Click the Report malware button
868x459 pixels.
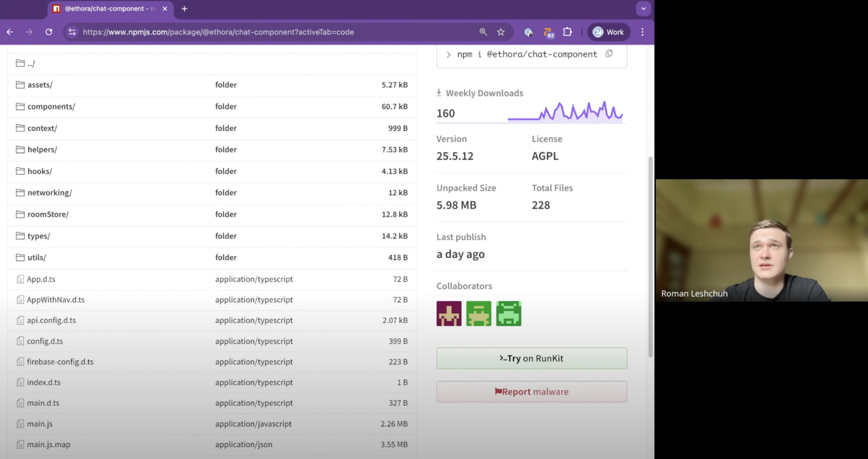pyautogui.click(x=531, y=392)
